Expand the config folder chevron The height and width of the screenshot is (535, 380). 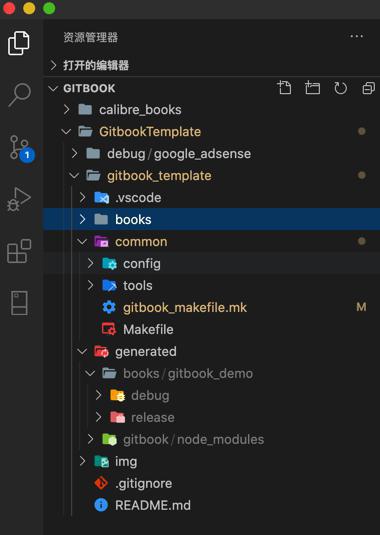pyautogui.click(x=91, y=263)
